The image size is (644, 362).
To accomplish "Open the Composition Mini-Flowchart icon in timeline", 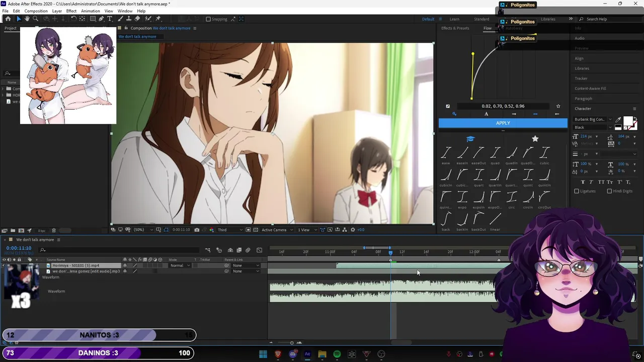I will point(208,250).
